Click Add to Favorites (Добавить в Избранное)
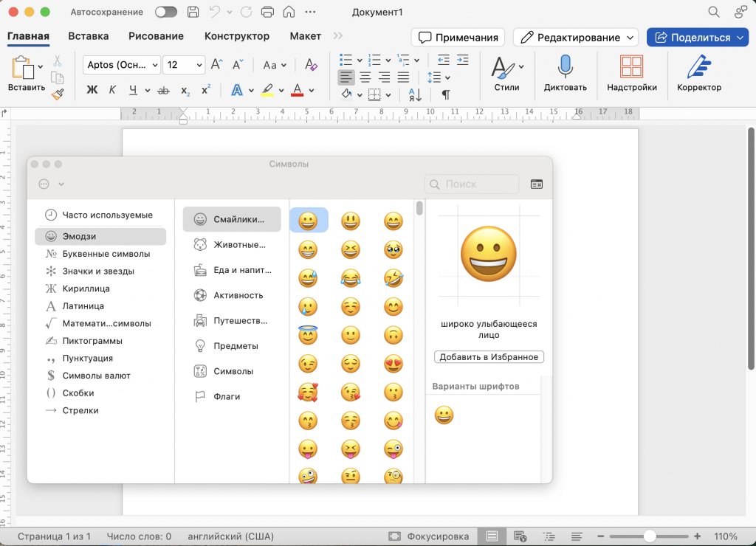 point(489,357)
